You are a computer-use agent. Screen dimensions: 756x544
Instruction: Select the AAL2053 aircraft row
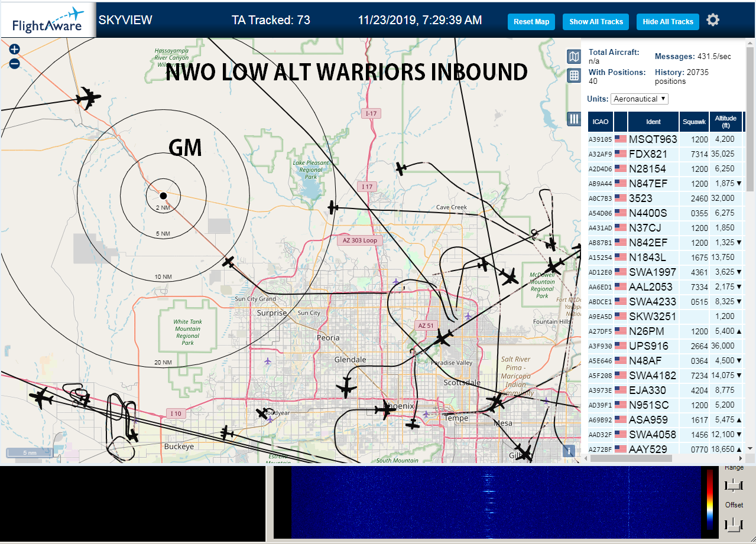pos(666,287)
